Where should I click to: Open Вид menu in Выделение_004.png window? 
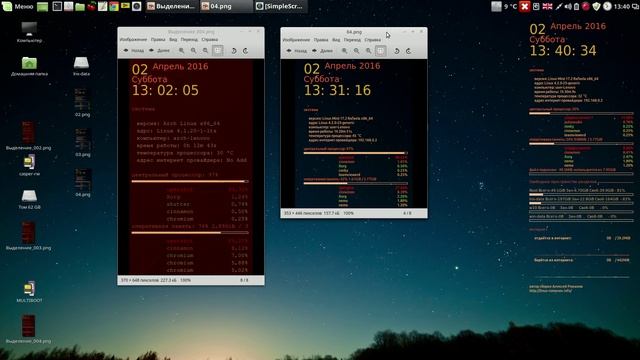tap(173, 40)
